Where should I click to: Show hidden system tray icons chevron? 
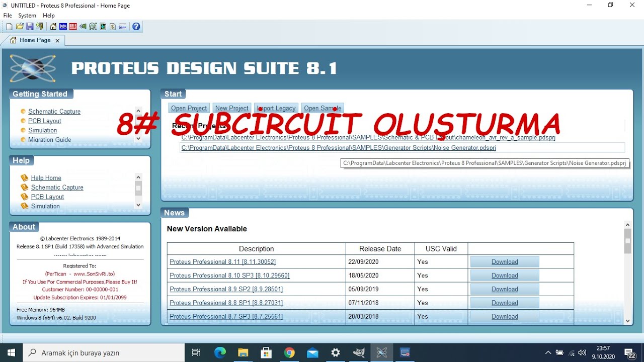[x=548, y=353]
